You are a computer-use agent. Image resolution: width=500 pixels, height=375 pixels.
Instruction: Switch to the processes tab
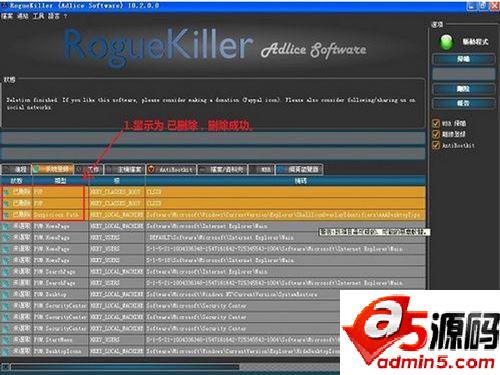coord(16,169)
